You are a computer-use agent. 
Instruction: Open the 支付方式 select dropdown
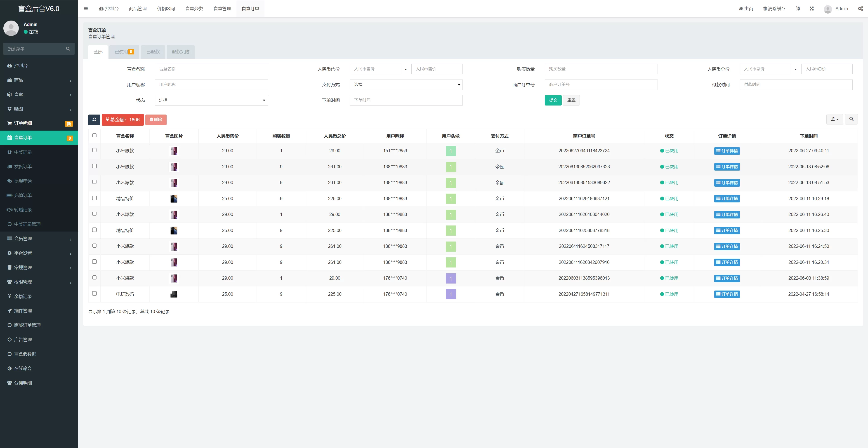coord(406,84)
